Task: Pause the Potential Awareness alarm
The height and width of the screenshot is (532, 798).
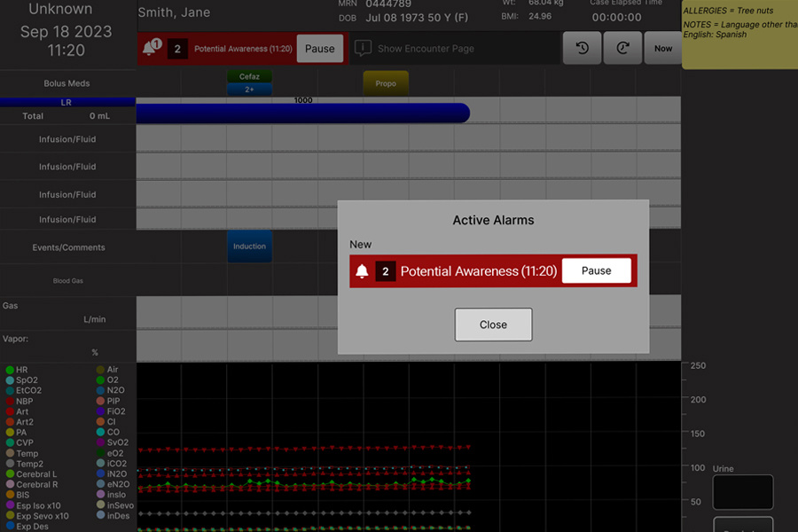Action: 596,270
